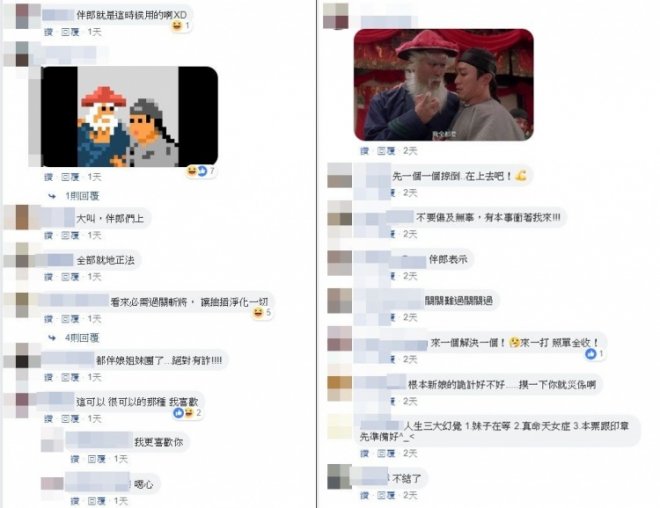
Task: Expand the "4則回覆" reply thread
Action: pos(82,338)
